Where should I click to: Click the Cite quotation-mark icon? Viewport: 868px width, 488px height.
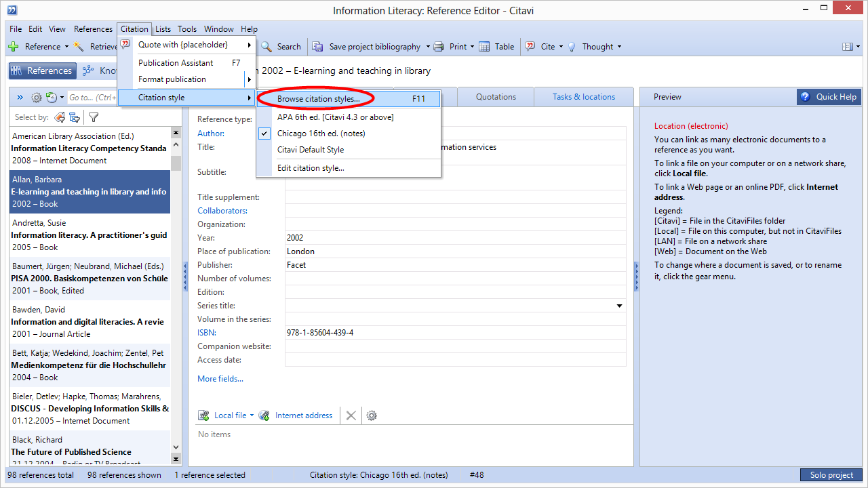tap(530, 47)
